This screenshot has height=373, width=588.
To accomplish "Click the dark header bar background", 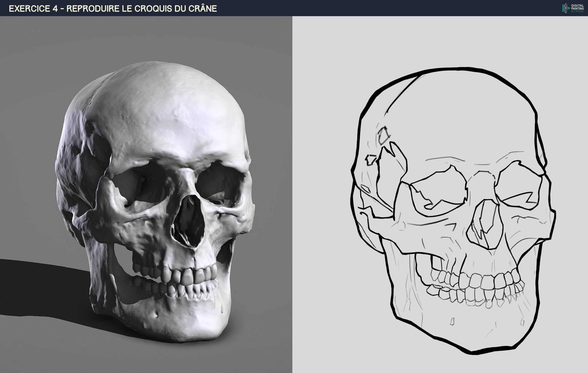I will [366, 8].
